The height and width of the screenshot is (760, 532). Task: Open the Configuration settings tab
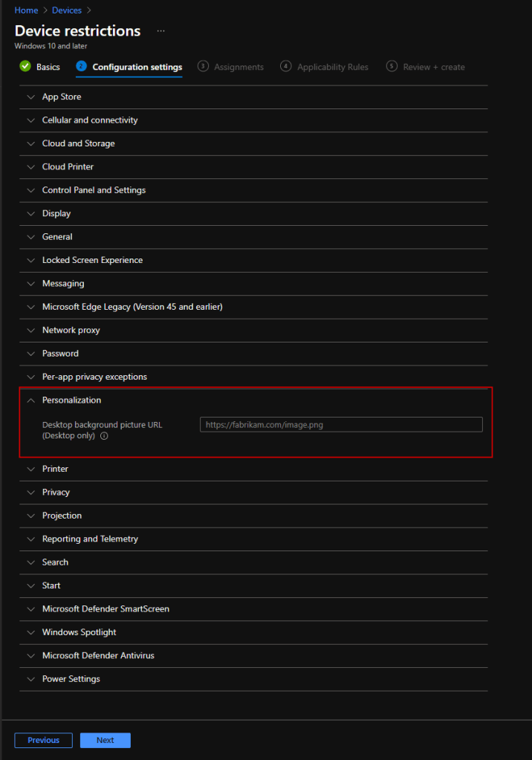[137, 68]
